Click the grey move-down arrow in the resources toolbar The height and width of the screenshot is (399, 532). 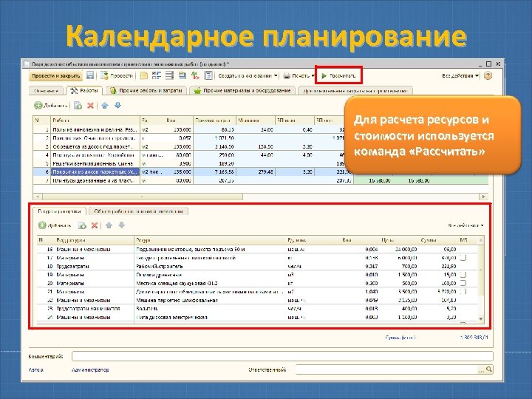(x=122, y=225)
